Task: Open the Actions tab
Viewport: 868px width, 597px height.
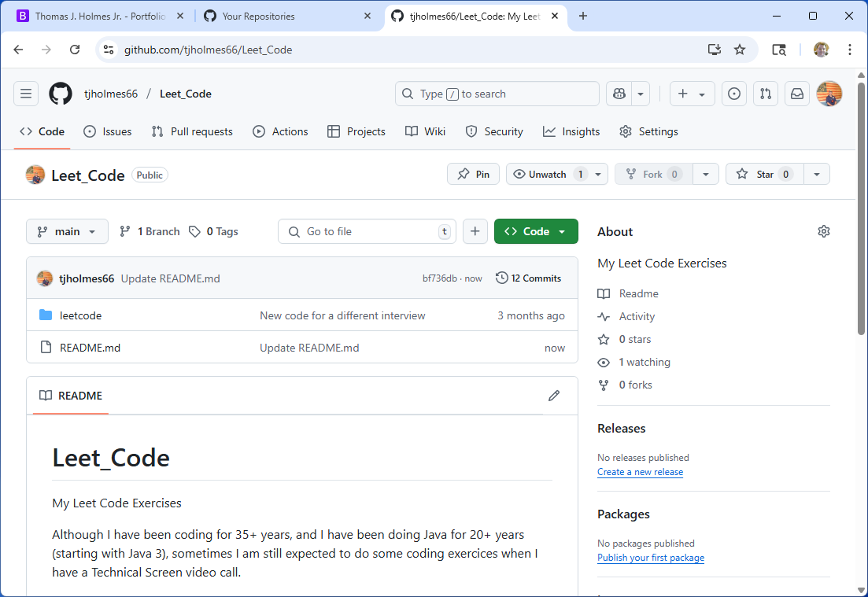Action: pyautogui.click(x=280, y=131)
